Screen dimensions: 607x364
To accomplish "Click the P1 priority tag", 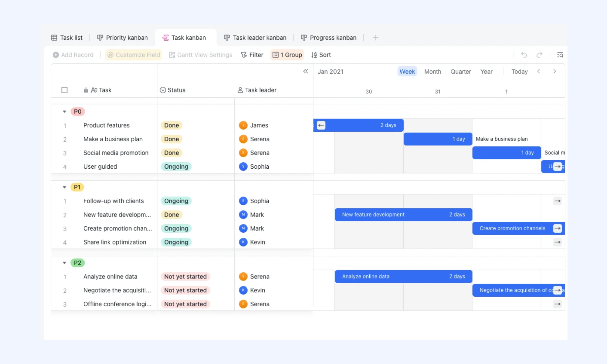I will click(x=77, y=187).
